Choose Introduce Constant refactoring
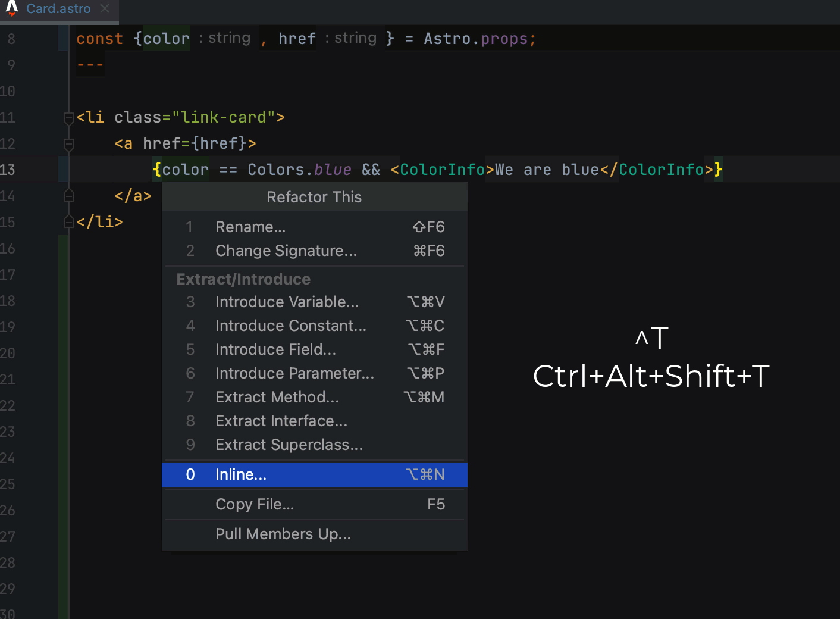Image resolution: width=840 pixels, height=619 pixels. pos(290,326)
